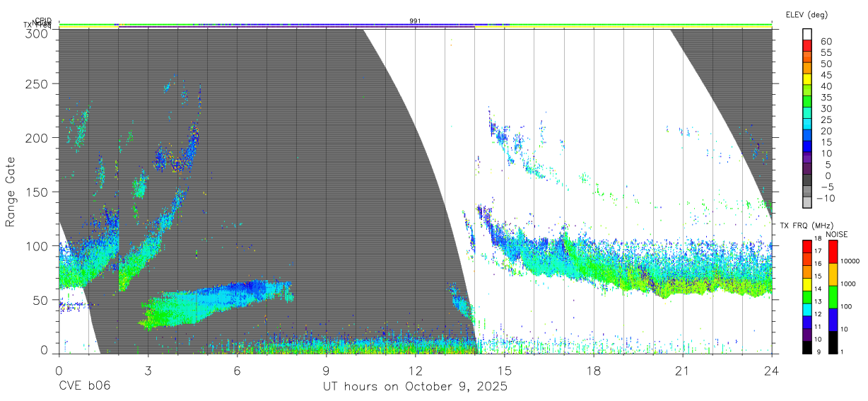Click the '30' label on elevation scale

tap(826, 109)
